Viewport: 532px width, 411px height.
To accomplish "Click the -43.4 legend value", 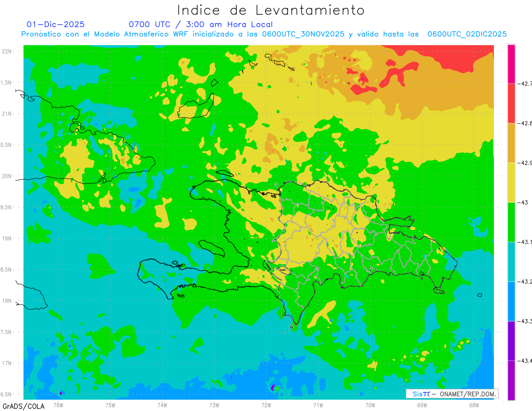I will [x=524, y=360].
